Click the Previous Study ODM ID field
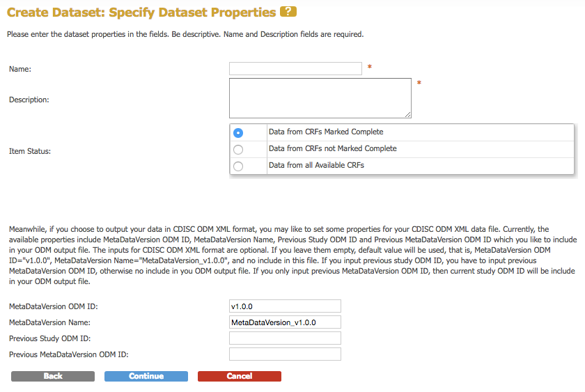Screen dimensions: 585x392 coord(285,338)
